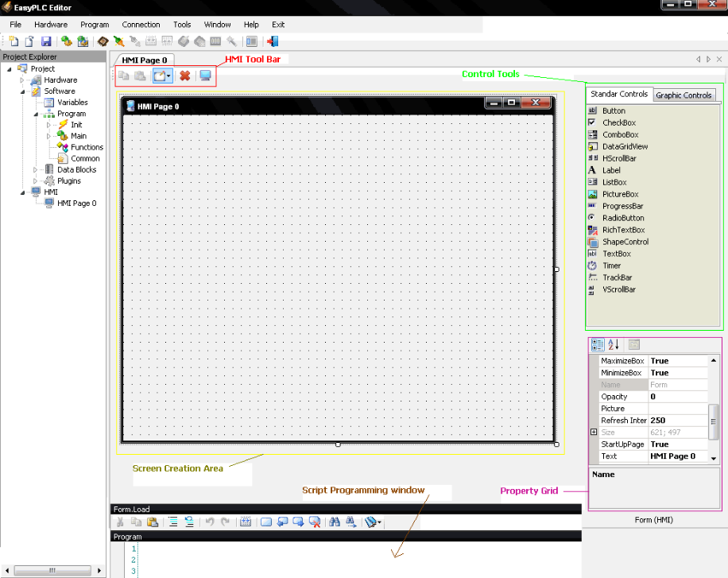Expand the Size property in property grid
The width and height of the screenshot is (728, 578).
593,432
